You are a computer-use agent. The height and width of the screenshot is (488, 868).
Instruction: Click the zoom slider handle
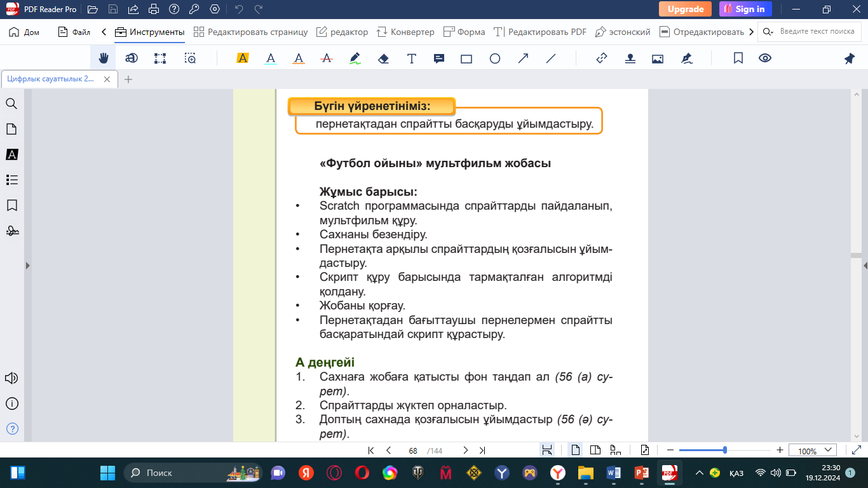click(725, 450)
